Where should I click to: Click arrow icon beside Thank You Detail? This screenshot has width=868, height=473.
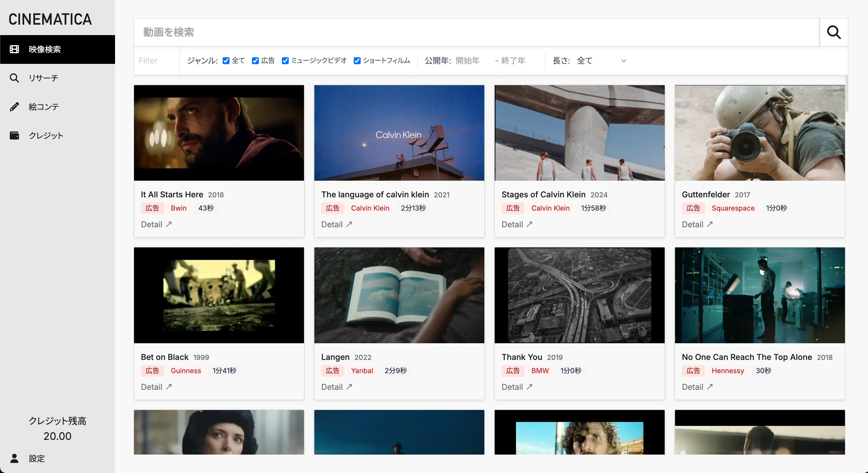529,387
